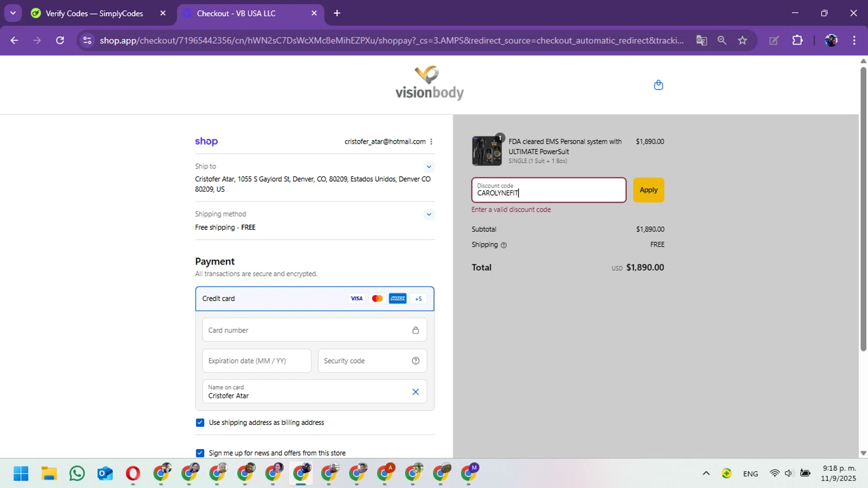This screenshot has width=868, height=488.
Task: Click the Chrome taskbar icon with M avatar
Action: pos(469,474)
